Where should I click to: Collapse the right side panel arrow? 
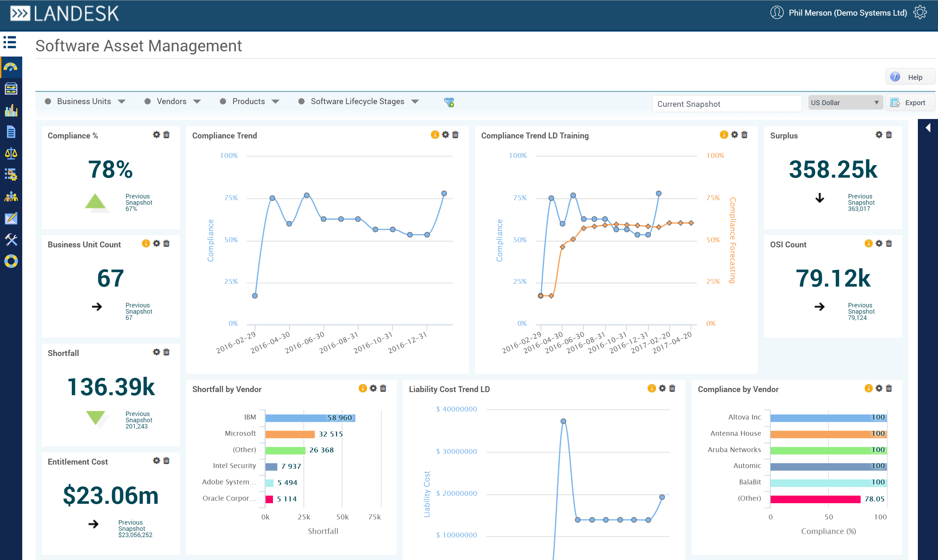point(928,128)
